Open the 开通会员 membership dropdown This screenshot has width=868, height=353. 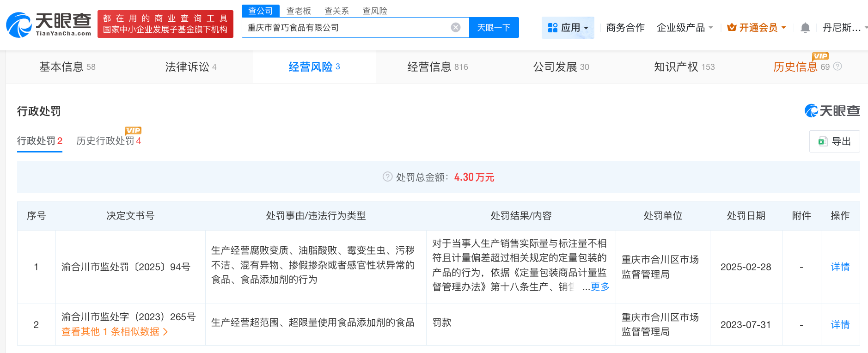click(x=757, y=28)
